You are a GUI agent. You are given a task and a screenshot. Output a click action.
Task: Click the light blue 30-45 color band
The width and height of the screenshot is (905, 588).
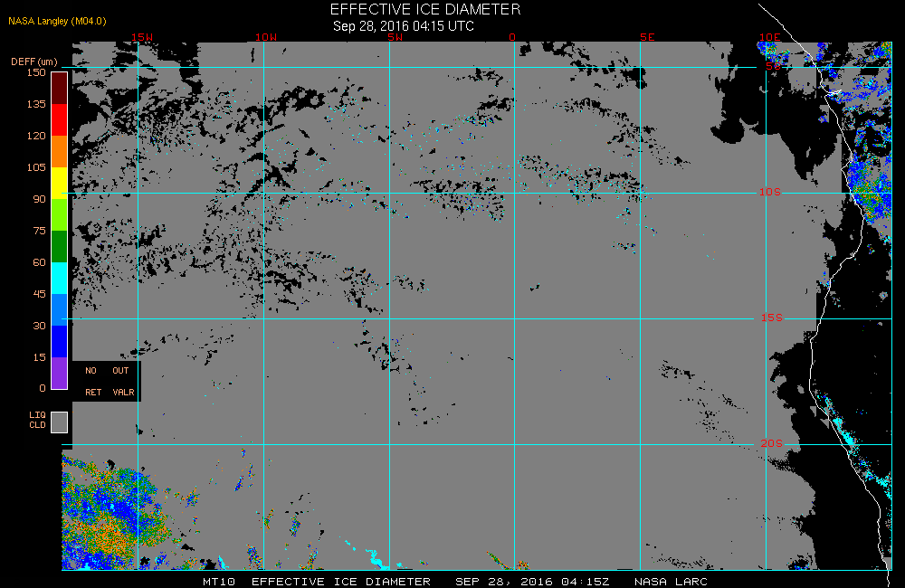[x=60, y=310]
